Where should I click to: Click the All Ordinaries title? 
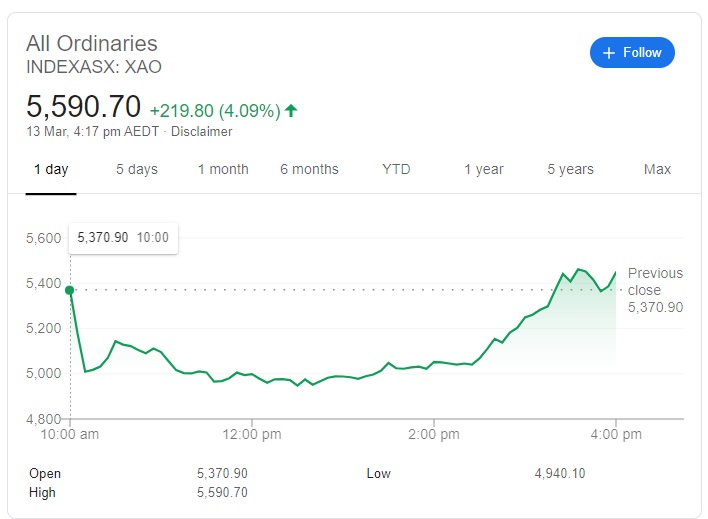[x=92, y=44]
